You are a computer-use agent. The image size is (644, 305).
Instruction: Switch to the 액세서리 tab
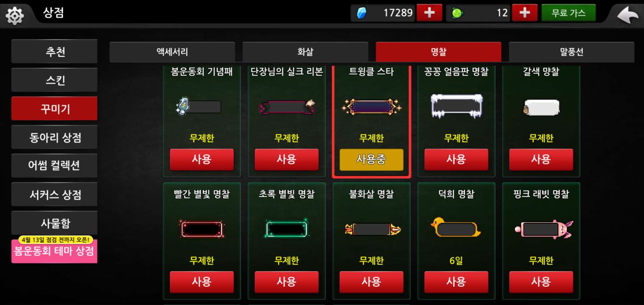coord(172,52)
